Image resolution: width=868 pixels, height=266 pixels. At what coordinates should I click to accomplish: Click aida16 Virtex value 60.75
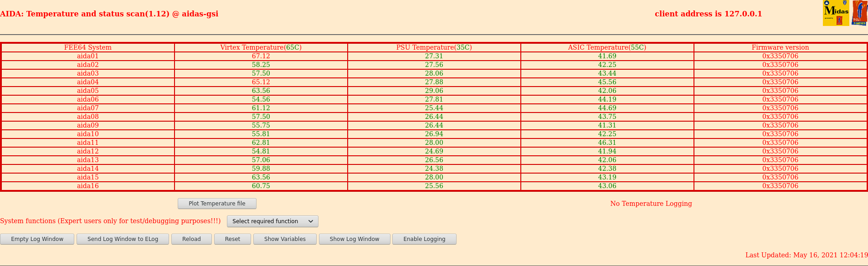coord(261,186)
